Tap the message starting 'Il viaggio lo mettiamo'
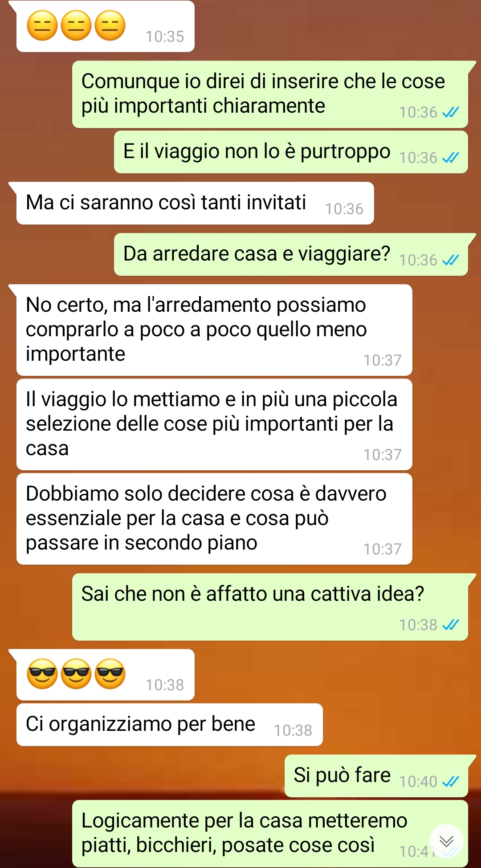This screenshot has width=481, height=868. tap(214, 424)
